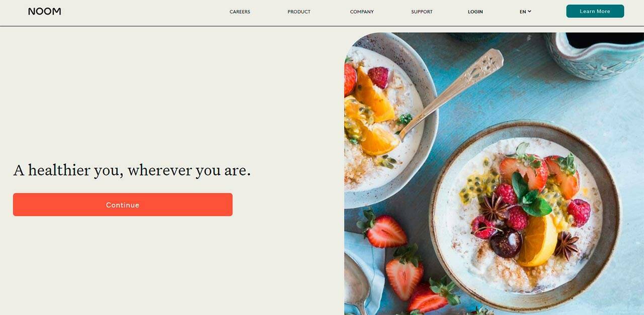This screenshot has height=315, width=644.
Task: Open the Careers menu item
Action: point(240,12)
